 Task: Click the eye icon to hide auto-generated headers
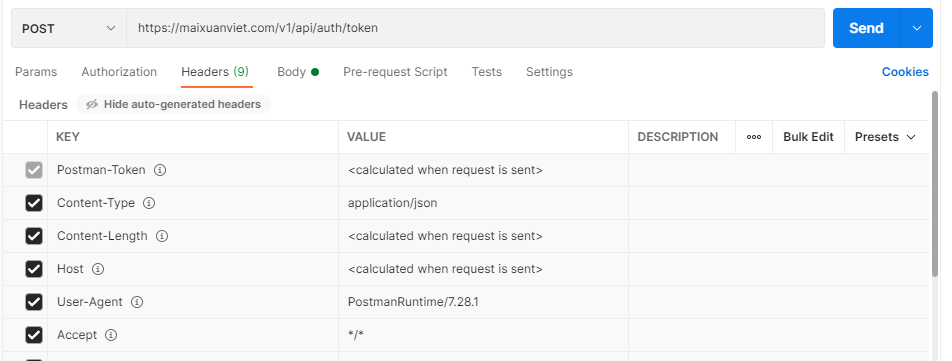[92, 104]
